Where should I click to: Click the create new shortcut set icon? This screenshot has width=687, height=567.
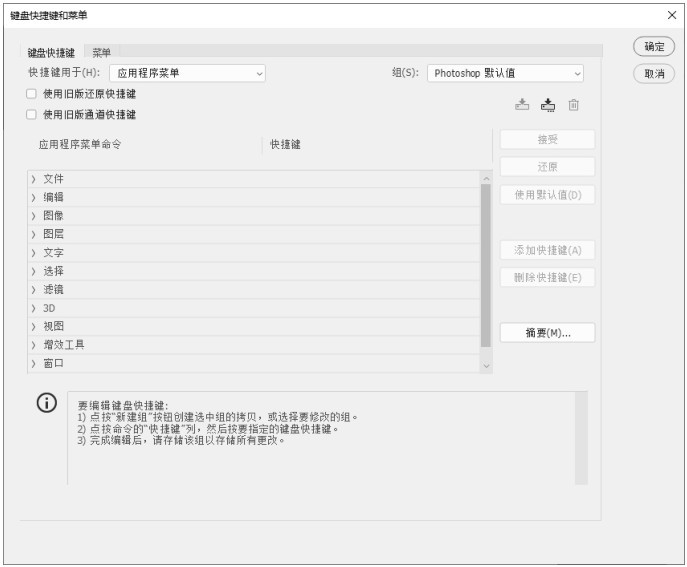pyautogui.click(x=548, y=105)
